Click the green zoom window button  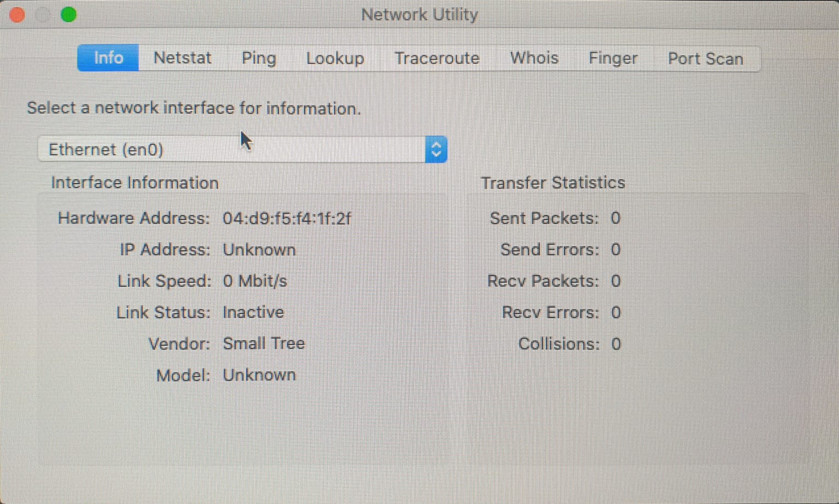pyautogui.click(x=68, y=15)
